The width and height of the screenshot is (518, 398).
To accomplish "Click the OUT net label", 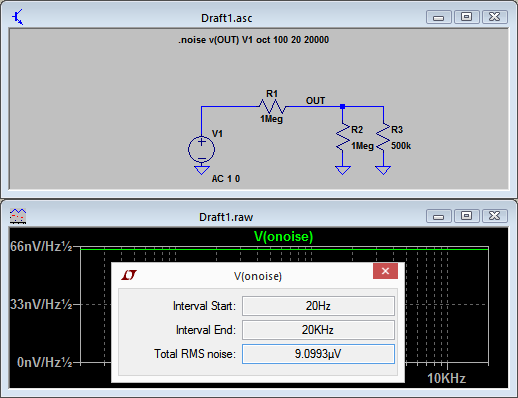I will (315, 101).
